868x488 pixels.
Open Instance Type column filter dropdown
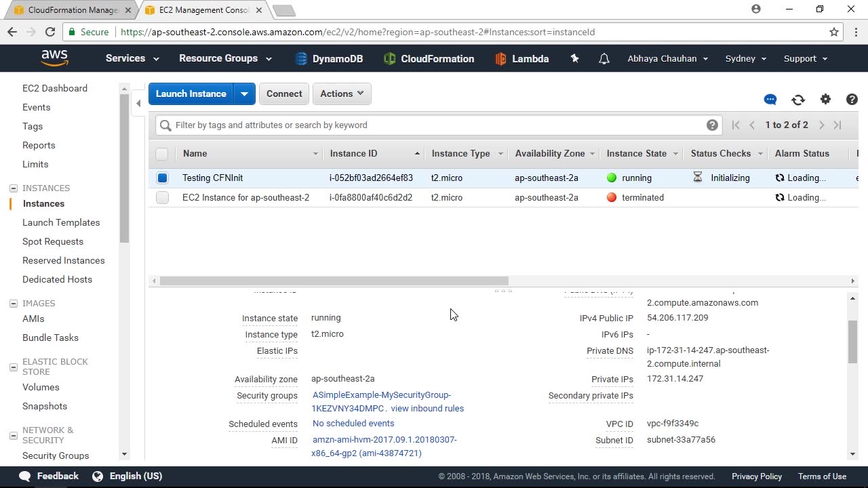500,154
